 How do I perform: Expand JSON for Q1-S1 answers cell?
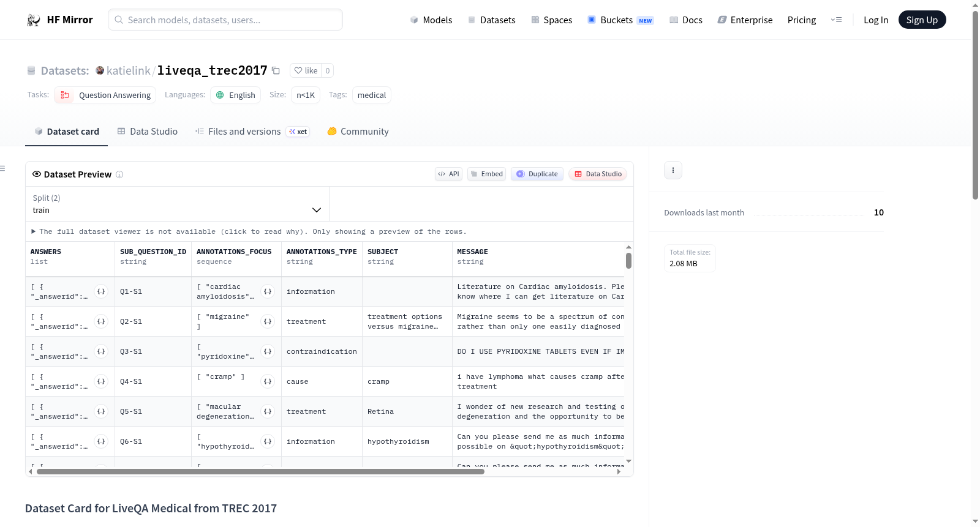point(102,291)
